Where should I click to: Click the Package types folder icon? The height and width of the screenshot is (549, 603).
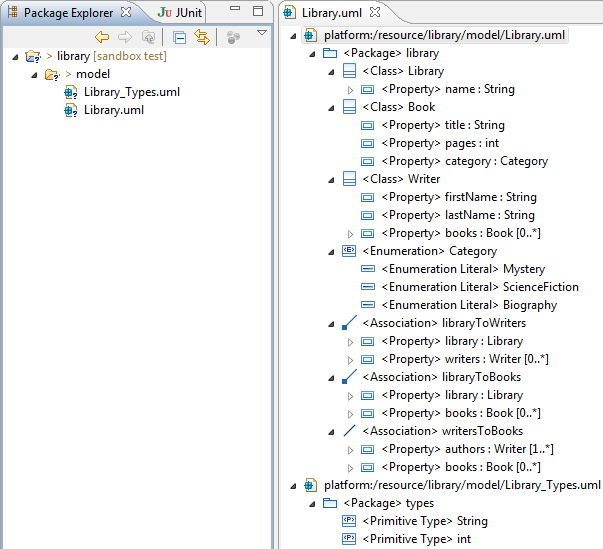coord(330,503)
